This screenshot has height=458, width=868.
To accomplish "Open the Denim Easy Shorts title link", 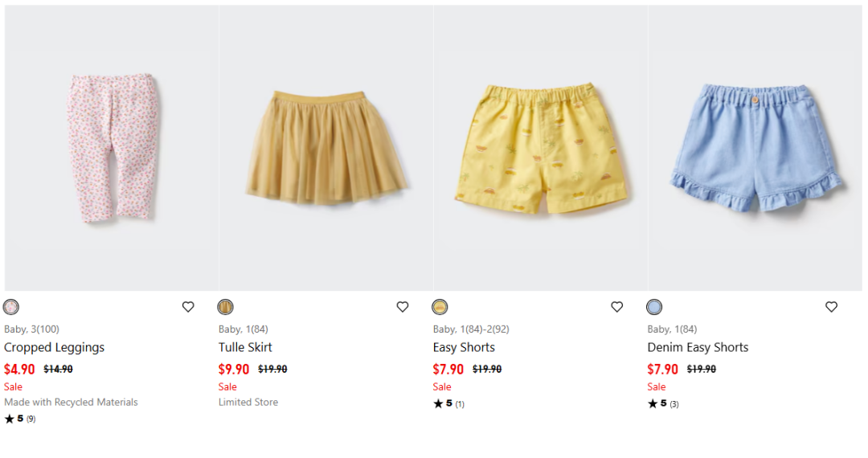I will [698, 347].
